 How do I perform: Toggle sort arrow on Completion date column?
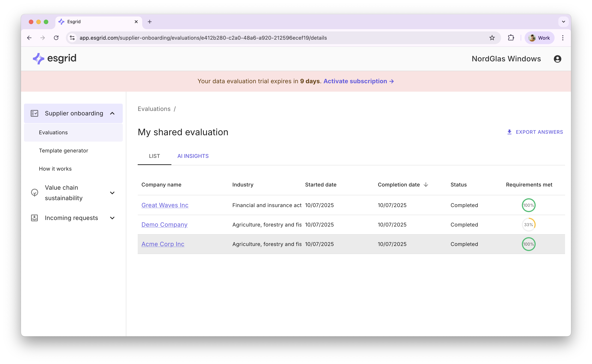426,185
